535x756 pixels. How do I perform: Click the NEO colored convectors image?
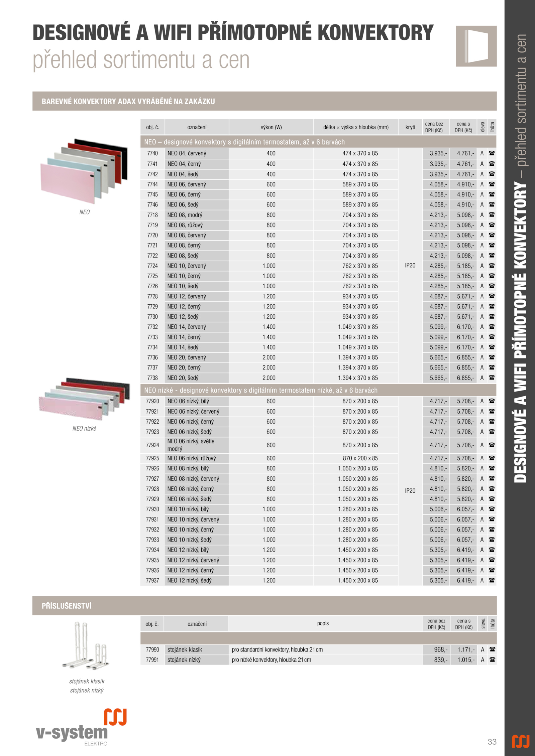[84, 171]
